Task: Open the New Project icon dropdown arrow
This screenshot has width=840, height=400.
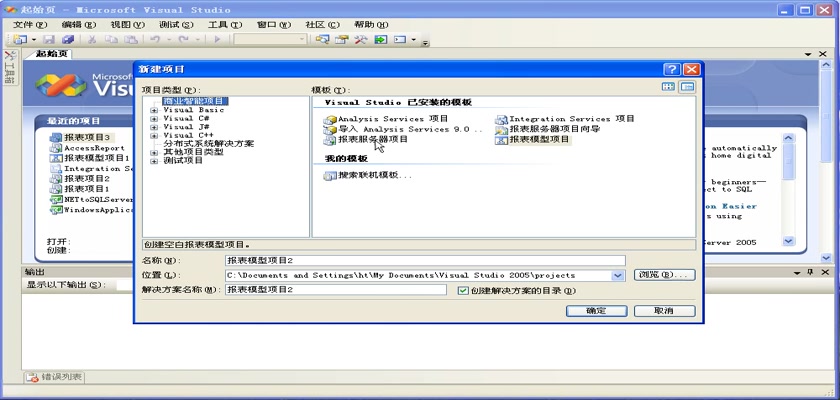Action: (33, 40)
